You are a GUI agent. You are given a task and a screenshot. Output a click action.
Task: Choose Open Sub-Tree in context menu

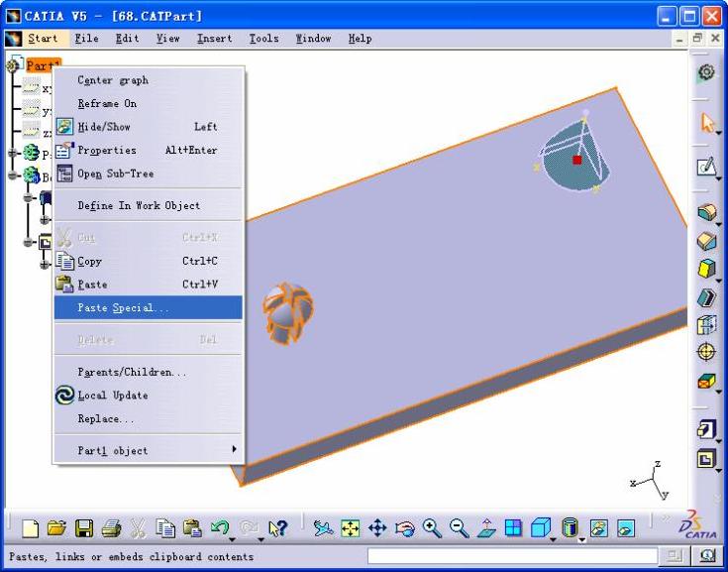(x=149, y=173)
